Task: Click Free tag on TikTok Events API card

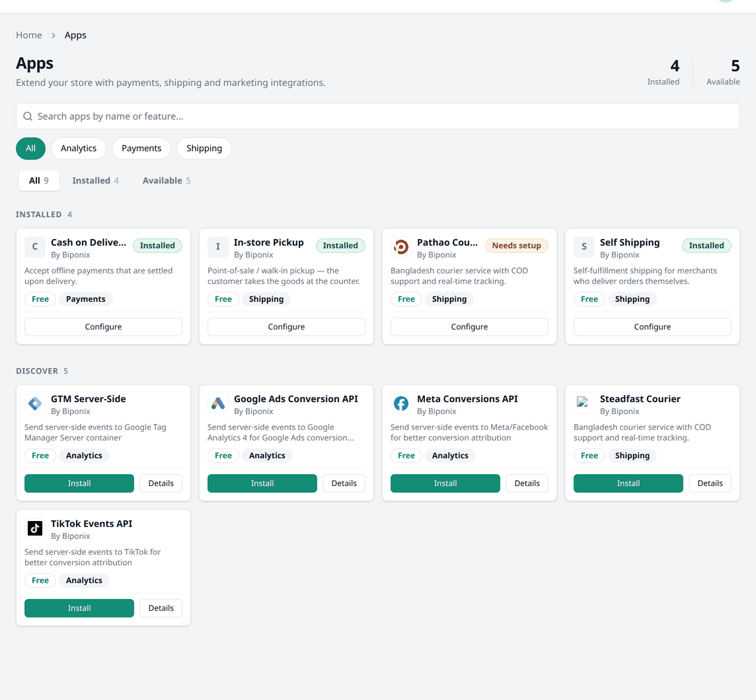Action: (x=40, y=580)
